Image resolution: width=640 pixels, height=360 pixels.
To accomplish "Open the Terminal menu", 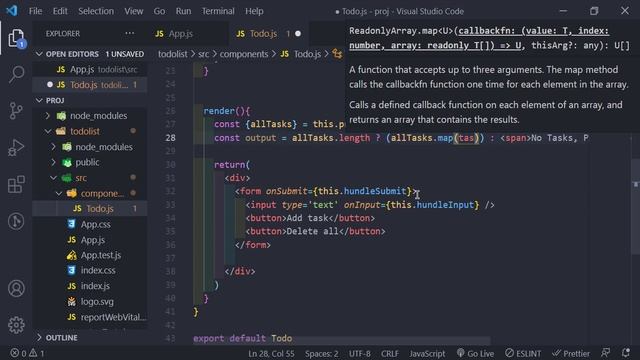I will coord(218,11).
